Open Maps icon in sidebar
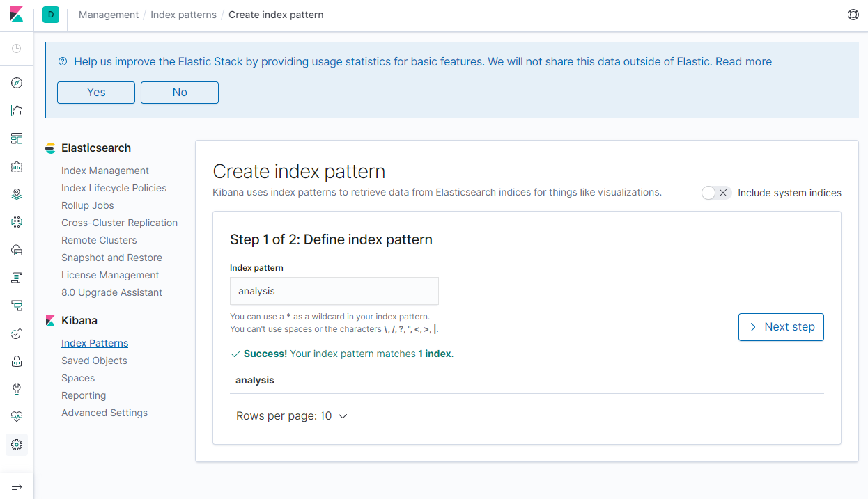 pos(17,194)
